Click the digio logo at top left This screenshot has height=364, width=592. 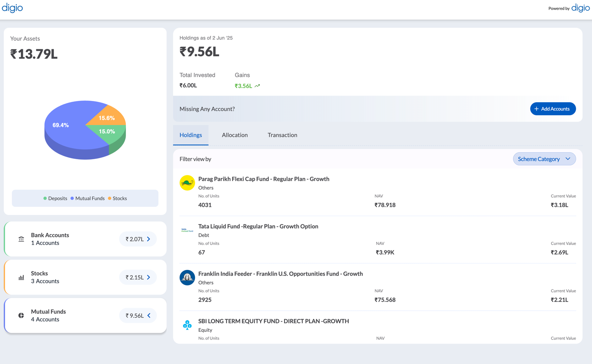coord(12,8)
